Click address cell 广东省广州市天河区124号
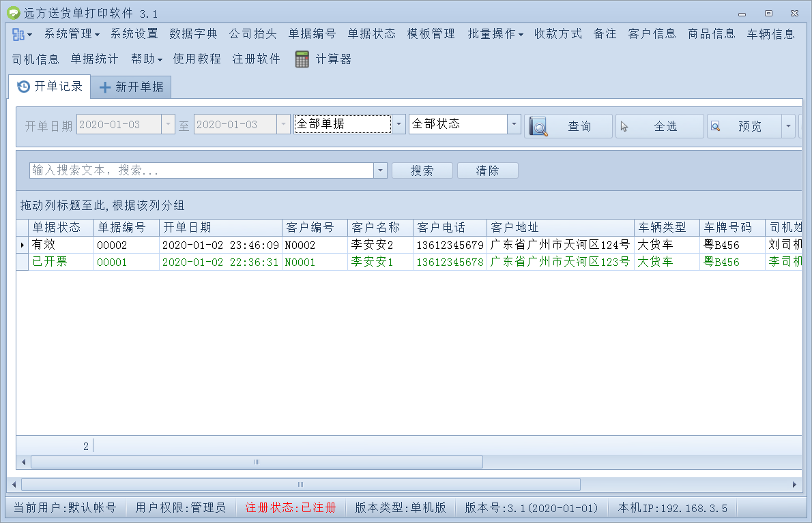The height and width of the screenshot is (523, 812). tap(560, 245)
